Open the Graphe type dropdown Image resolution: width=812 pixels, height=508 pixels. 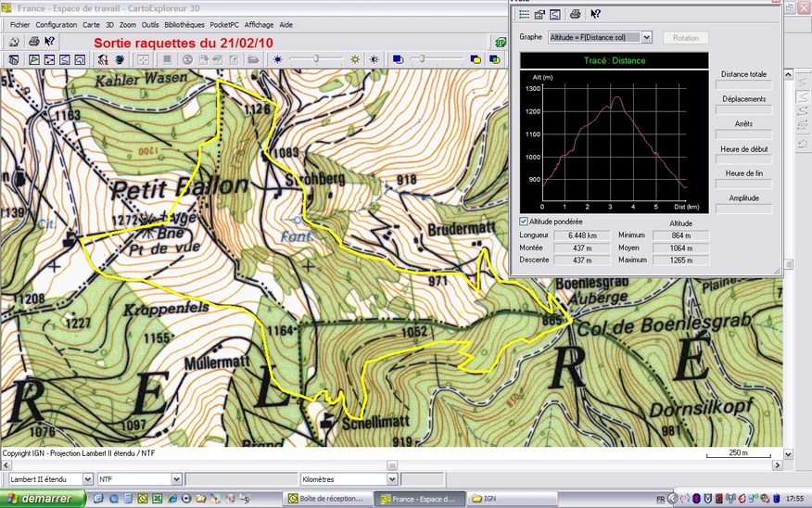(x=646, y=37)
